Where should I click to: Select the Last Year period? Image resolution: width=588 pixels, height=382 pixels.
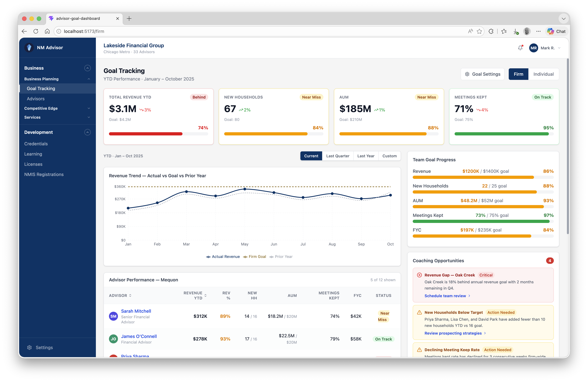pyautogui.click(x=366, y=156)
